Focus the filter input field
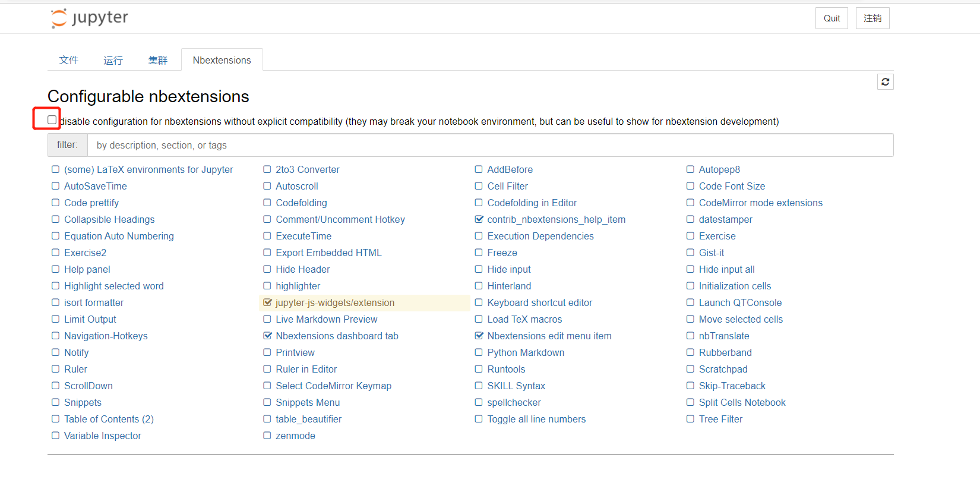Screen dimensions: 980x492 point(490,145)
